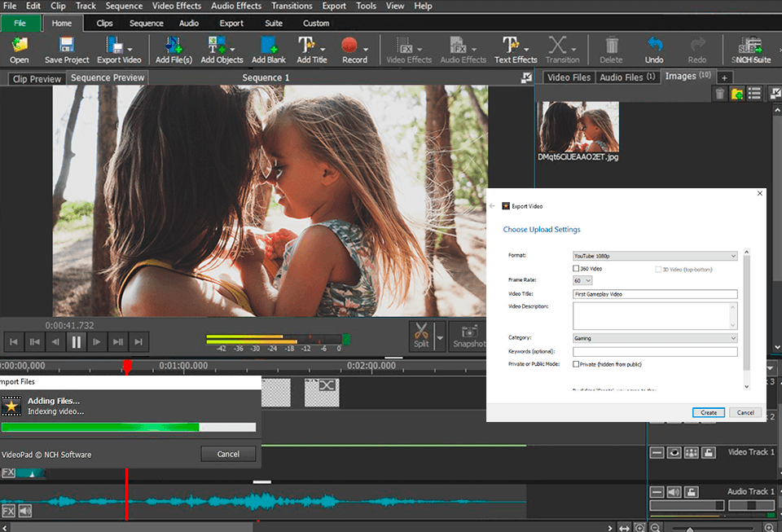Open the Format dropdown showing YouTube 1080p
Image resolution: width=782 pixels, height=532 pixels.
(655, 255)
